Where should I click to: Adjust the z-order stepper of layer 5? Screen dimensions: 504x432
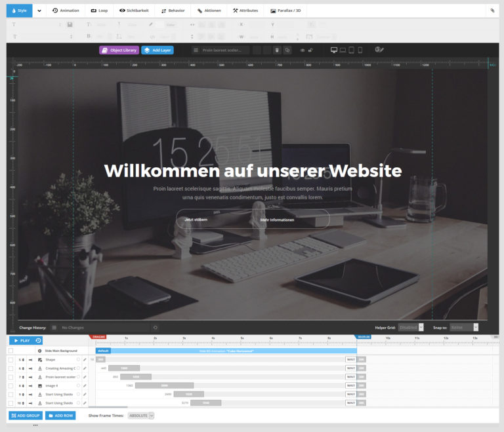23,360
